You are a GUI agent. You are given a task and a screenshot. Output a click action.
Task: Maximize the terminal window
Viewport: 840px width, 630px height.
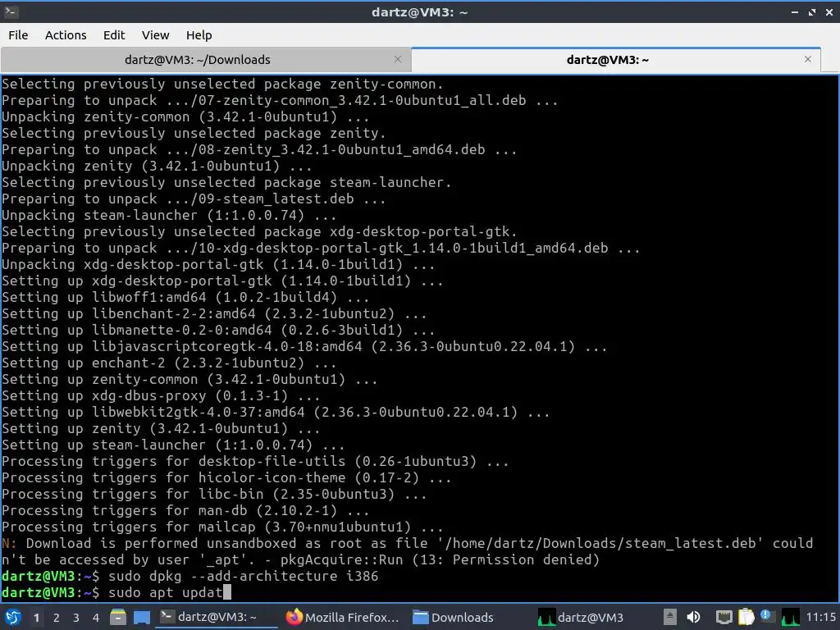pos(812,11)
